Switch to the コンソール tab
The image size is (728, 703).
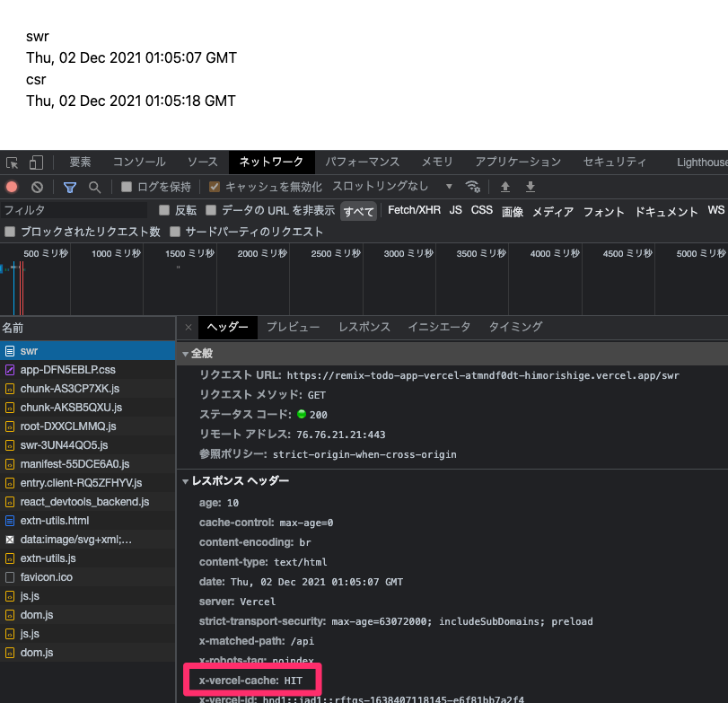point(138,163)
